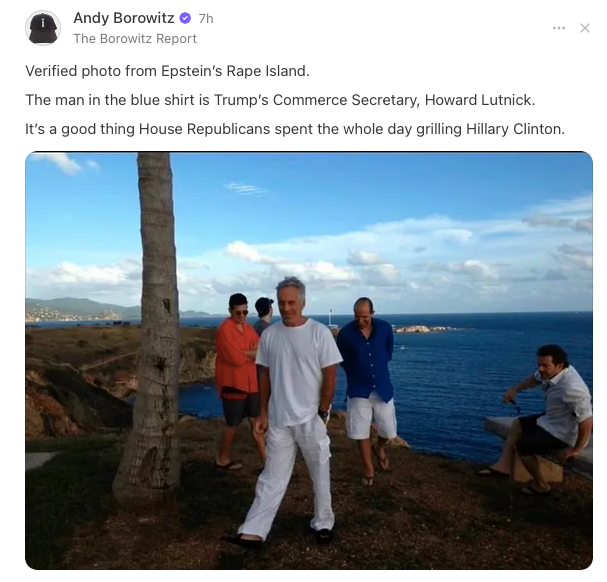Open The Borowitz Report publication link
This screenshot has height=582, width=607.
pos(135,39)
